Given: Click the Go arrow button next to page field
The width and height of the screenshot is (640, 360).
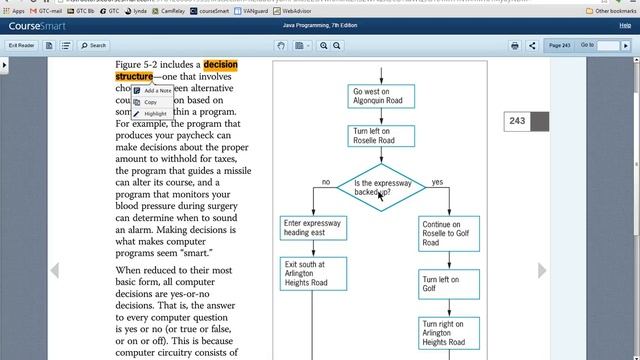Looking at the screenshot, I should click(x=626, y=46).
